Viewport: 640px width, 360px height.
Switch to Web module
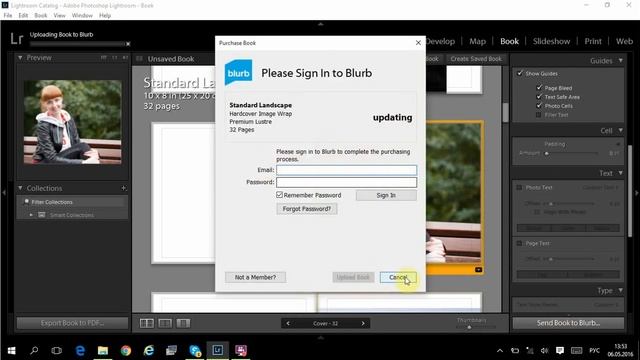tap(624, 41)
